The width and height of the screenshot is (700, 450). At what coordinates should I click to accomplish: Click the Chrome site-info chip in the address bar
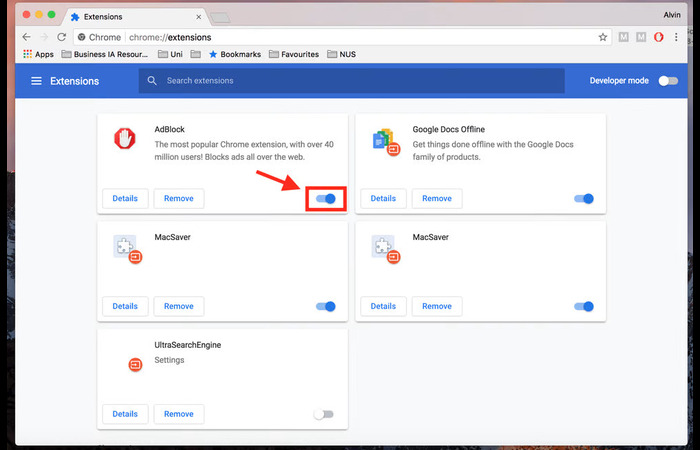click(x=99, y=37)
